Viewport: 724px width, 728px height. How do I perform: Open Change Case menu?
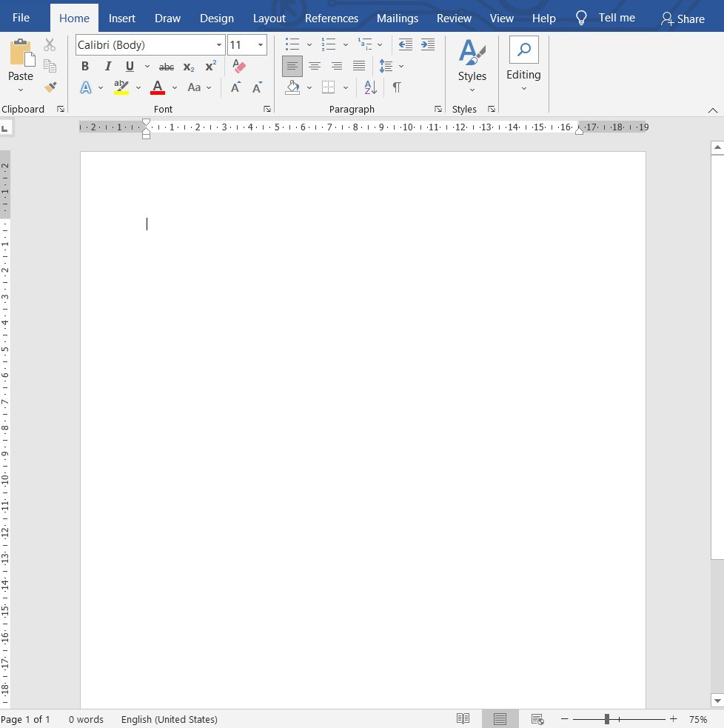coord(194,87)
